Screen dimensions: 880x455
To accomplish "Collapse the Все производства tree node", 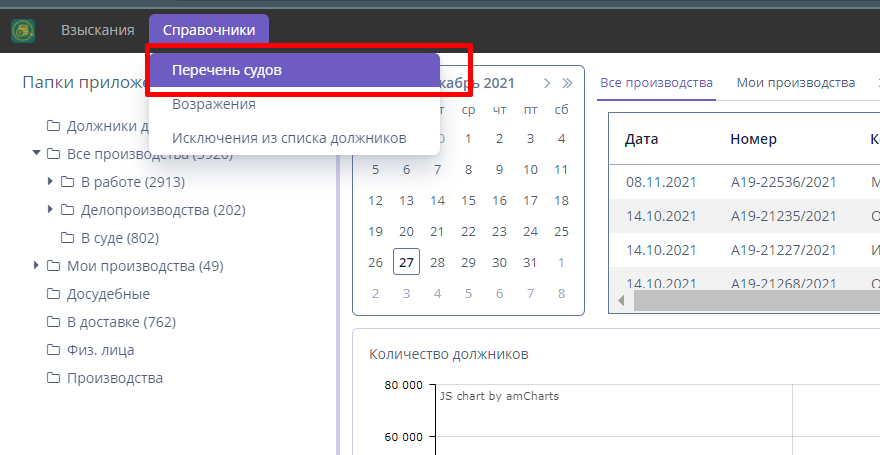I will click(x=37, y=154).
